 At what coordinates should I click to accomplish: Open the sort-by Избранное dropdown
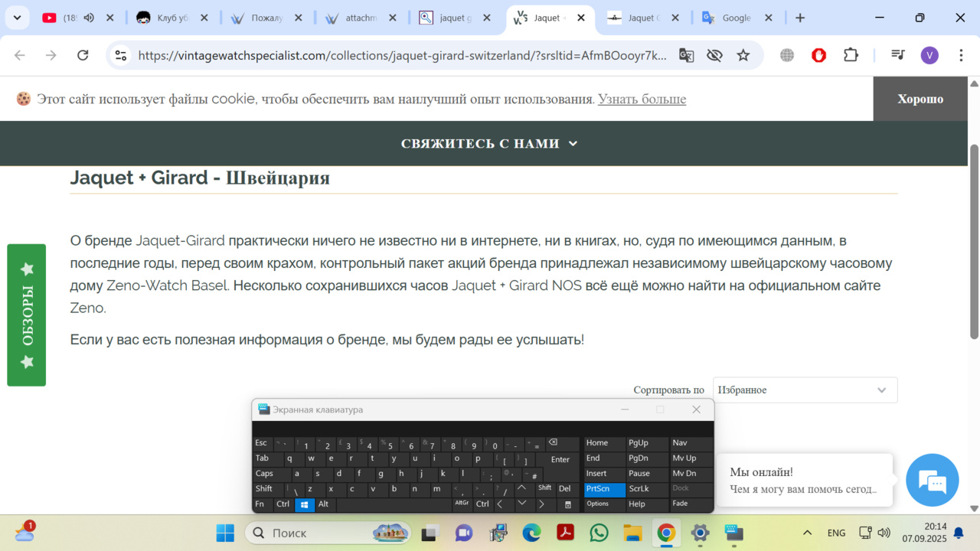tap(805, 390)
